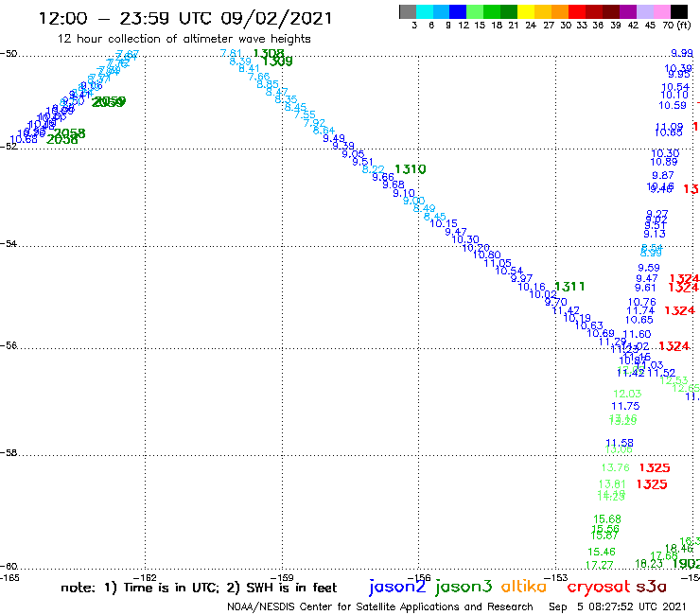
Task: Click the green time marker '1310'
Action: (411, 169)
